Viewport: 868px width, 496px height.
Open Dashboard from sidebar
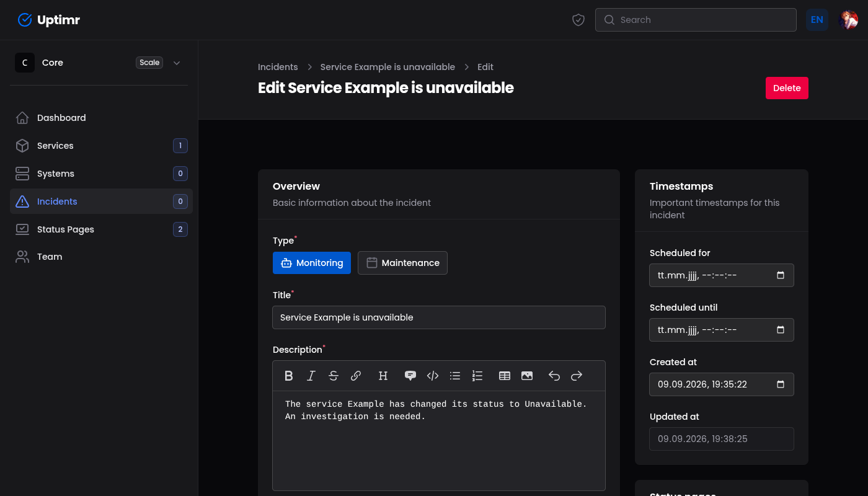click(x=101, y=118)
